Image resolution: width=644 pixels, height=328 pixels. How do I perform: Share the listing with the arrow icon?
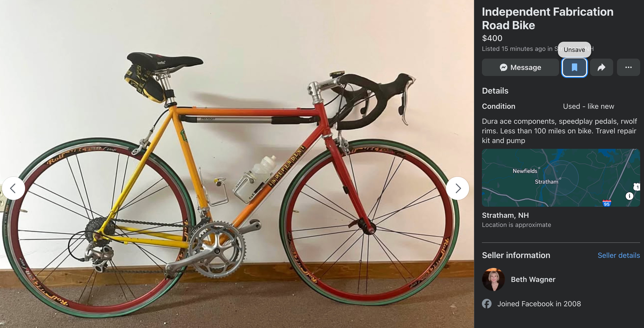coord(601,67)
